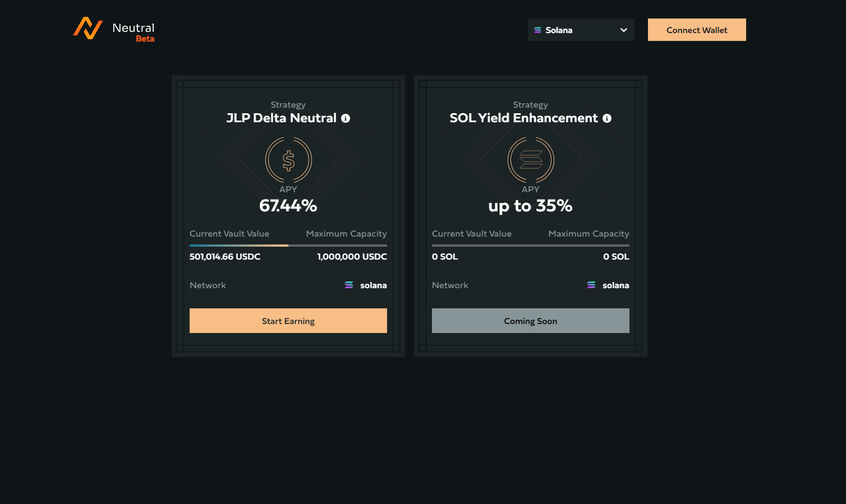Viewport: 846px width, 504px height.
Task: Click SOL vault capacity progress bar
Action: (531, 246)
